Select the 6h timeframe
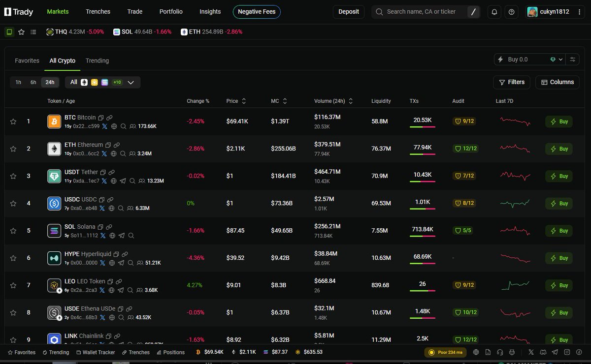Image resolution: width=591 pixels, height=364 pixels. (x=33, y=82)
